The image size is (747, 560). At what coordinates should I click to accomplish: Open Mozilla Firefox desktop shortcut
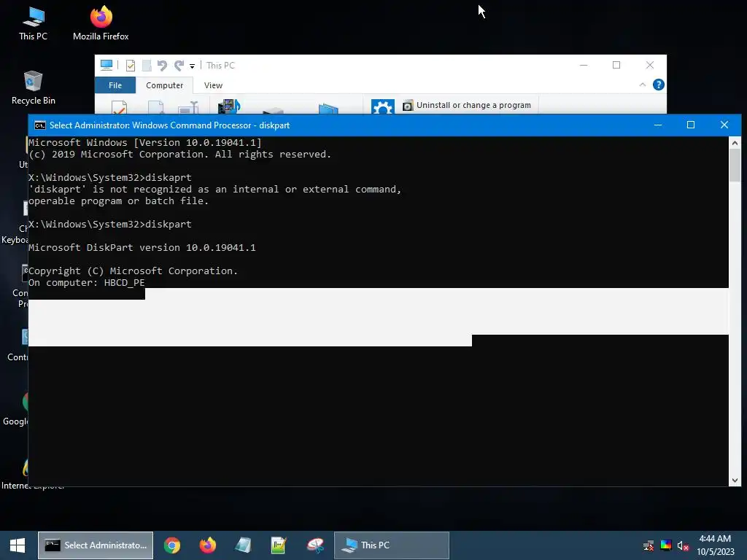point(101,24)
